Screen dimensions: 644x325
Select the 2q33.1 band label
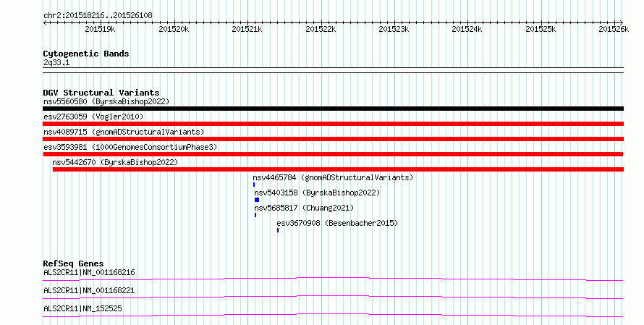coord(56,62)
